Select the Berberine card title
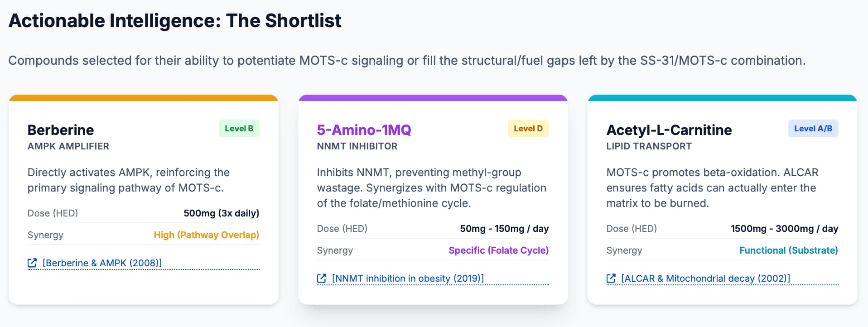Image resolution: width=868 pixels, height=327 pixels. [x=61, y=130]
